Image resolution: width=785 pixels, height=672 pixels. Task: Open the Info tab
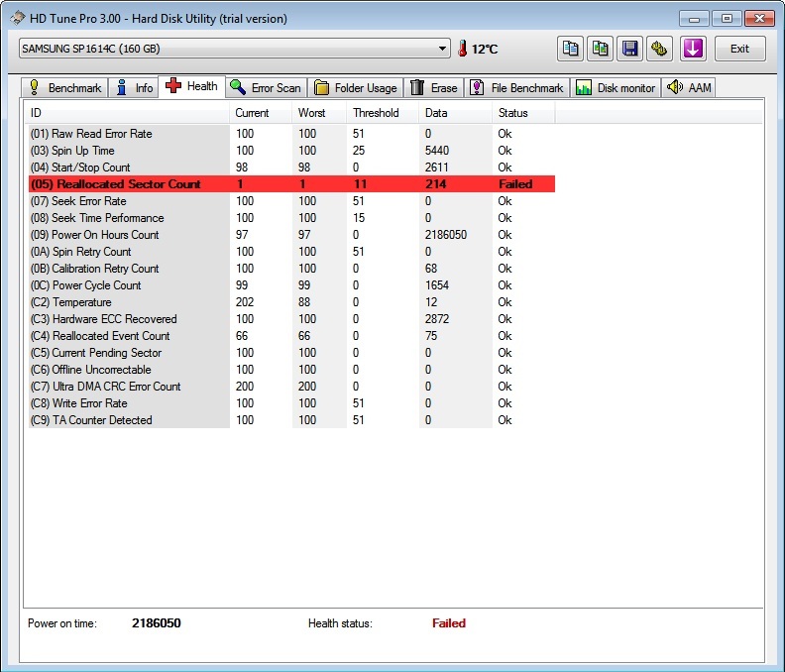[134, 87]
